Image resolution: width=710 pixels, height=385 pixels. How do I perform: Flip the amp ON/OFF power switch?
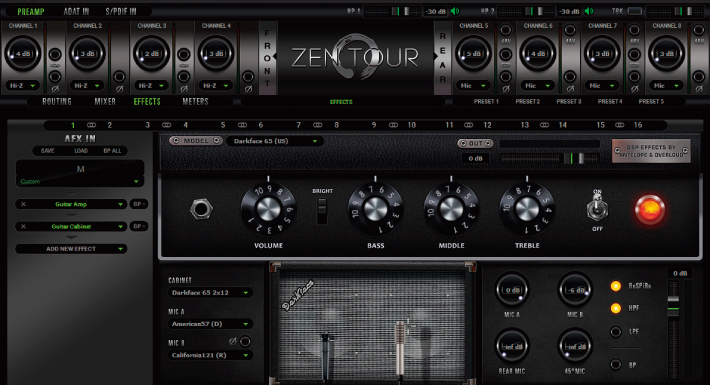[597, 209]
